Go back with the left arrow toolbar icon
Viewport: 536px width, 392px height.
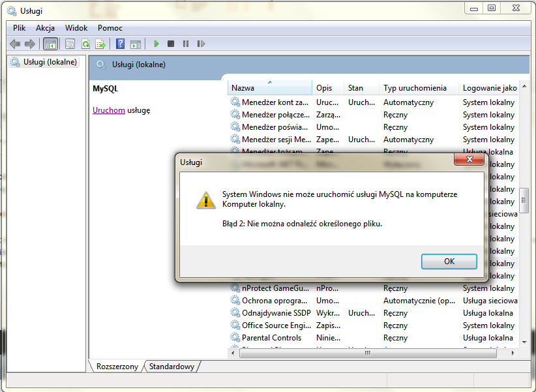click(15, 44)
